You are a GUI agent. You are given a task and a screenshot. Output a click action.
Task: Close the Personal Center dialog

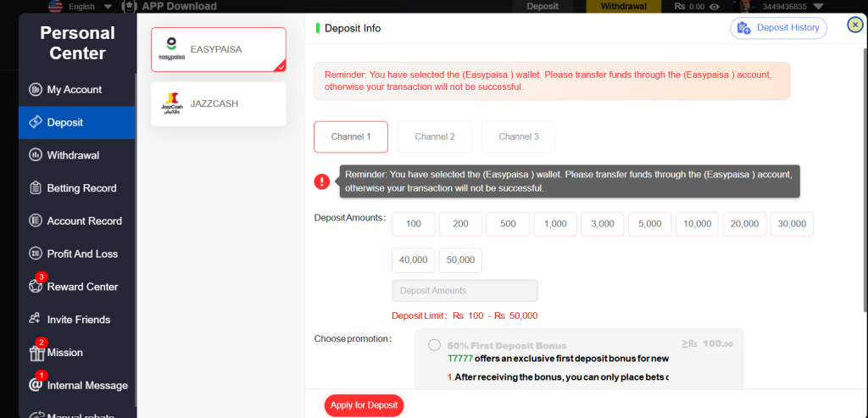pos(855,25)
